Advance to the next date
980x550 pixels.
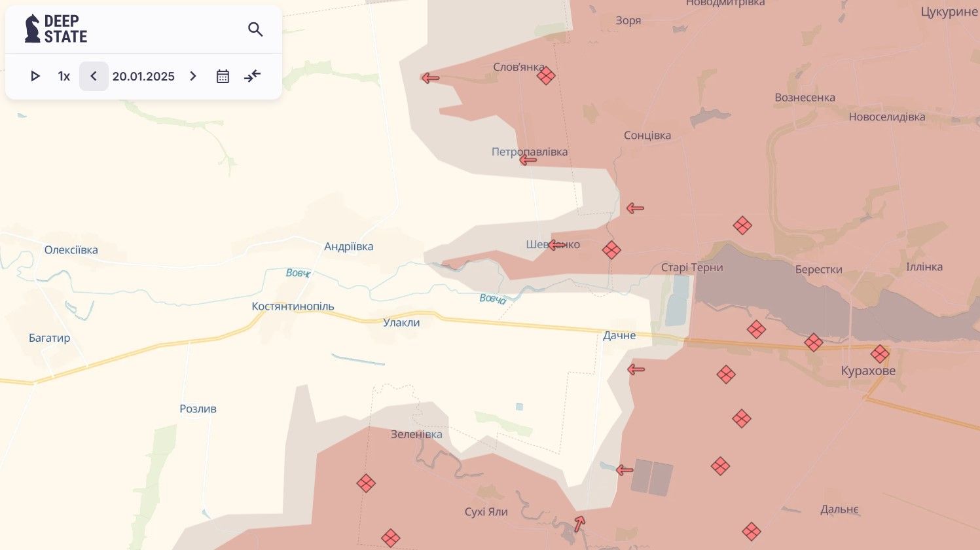click(x=193, y=77)
